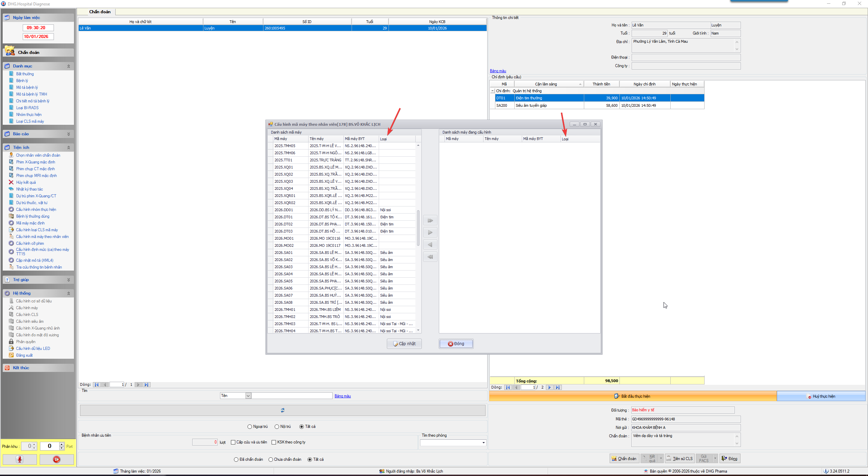Open Tìm theo phòng combo box
The height and width of the screenshot is (476, 868).
click(484, 443)
